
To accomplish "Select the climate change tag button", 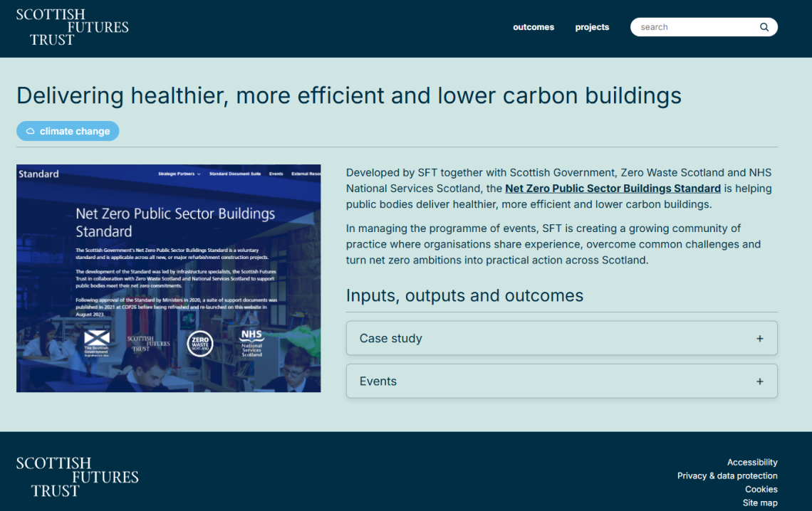I will (x=68, y=131).
